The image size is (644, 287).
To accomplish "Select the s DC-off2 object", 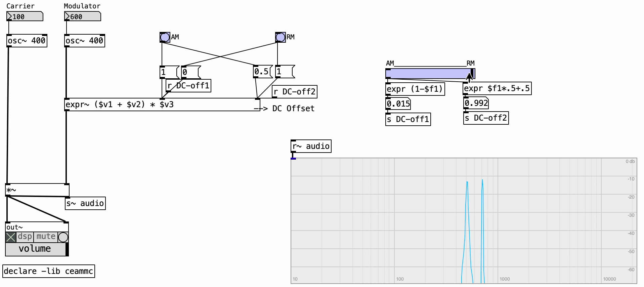I will point(486,118).
